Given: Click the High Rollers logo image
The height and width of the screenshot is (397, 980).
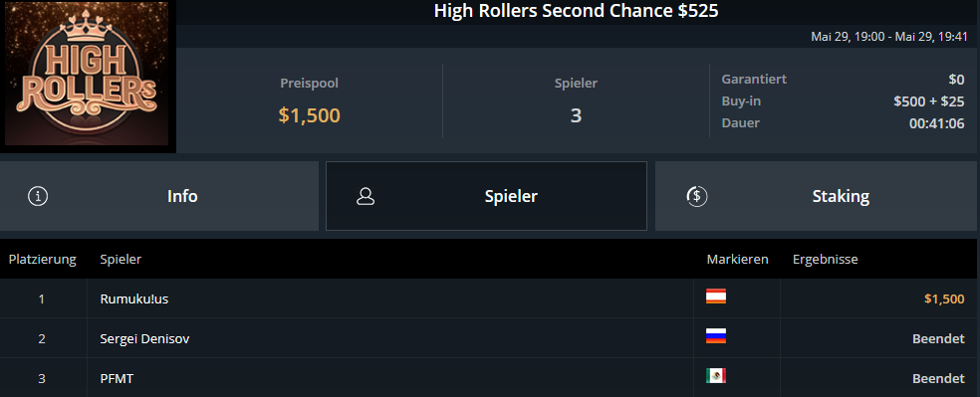Looking at the screenshot, I should [88, 77].
